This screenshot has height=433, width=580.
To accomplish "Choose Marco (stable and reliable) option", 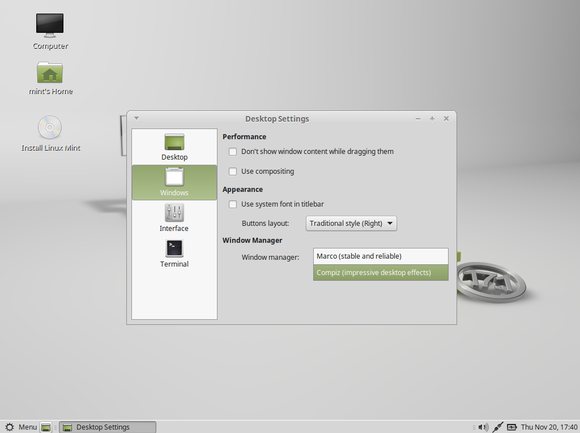I will point(381,256).
